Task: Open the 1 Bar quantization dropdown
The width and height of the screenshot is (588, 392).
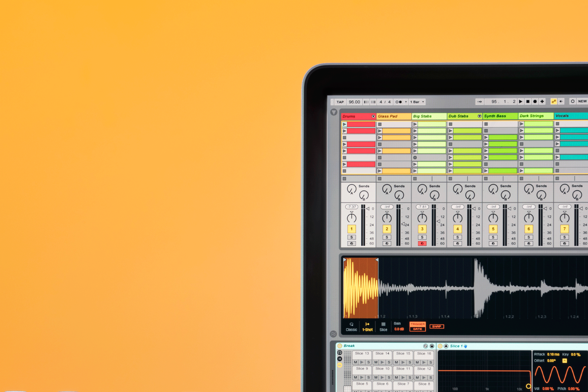Action: (417, 102)
